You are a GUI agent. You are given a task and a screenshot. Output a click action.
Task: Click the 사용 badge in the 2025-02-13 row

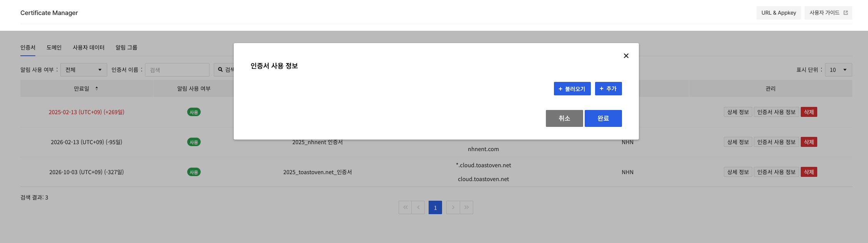coord(194,112)
